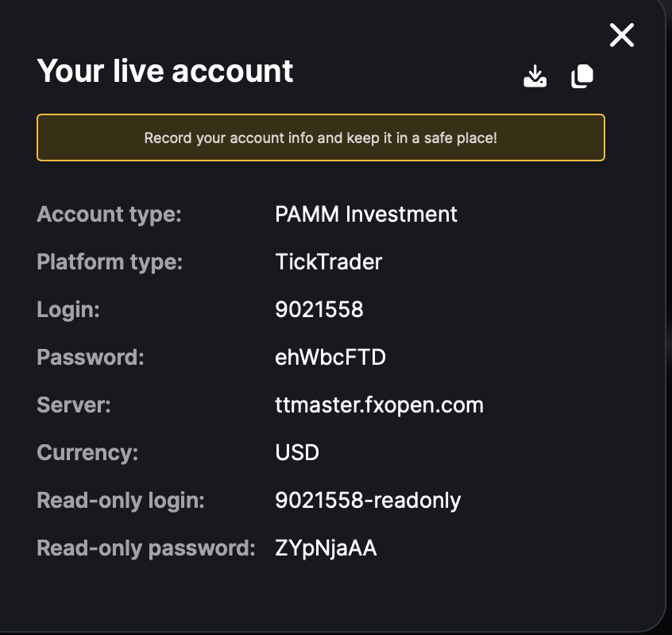672x635 pixels.
Task: Click the 'Server:' label
Action: click(74, 405)
